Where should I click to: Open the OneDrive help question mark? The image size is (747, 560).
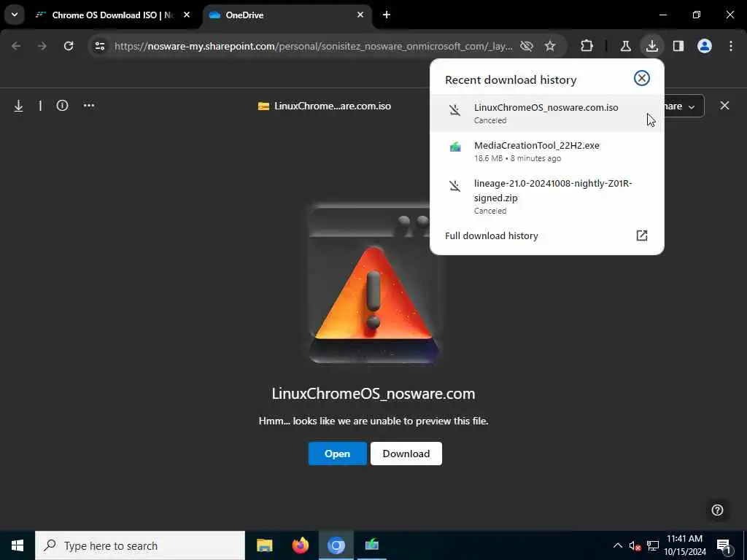tap(717, 510)
